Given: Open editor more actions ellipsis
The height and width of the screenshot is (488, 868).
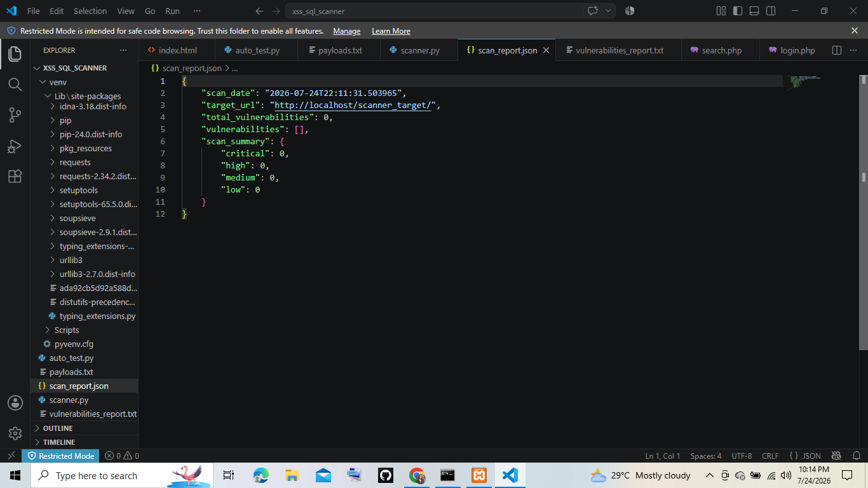Looking at the screenshot, I should tap(855, 50).
